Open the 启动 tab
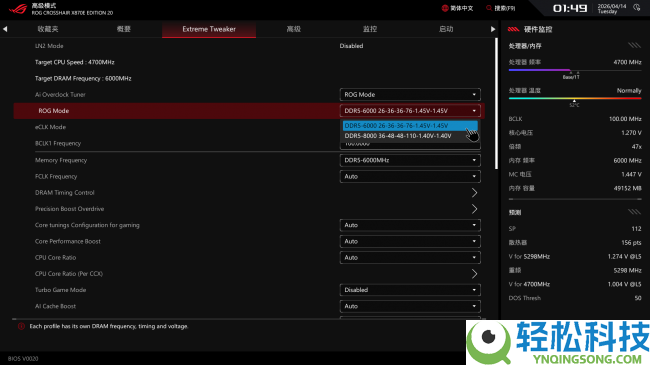 click(446, 29)
